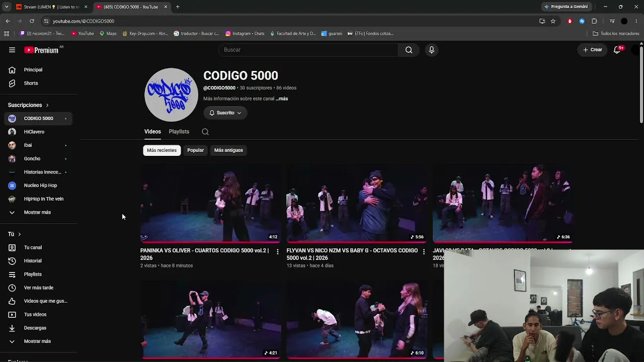
Task: Open the Tú section chevron
Action: tap(20, 234)
